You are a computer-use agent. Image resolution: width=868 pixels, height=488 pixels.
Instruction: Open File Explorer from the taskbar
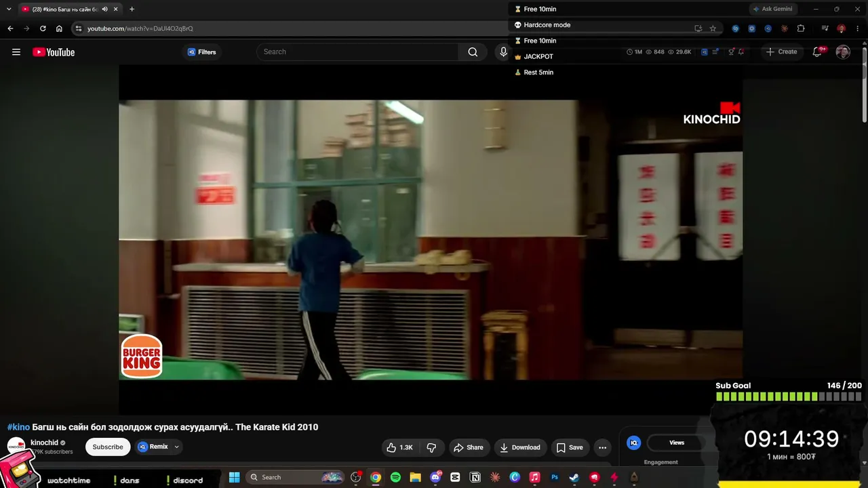click(415, 477)
